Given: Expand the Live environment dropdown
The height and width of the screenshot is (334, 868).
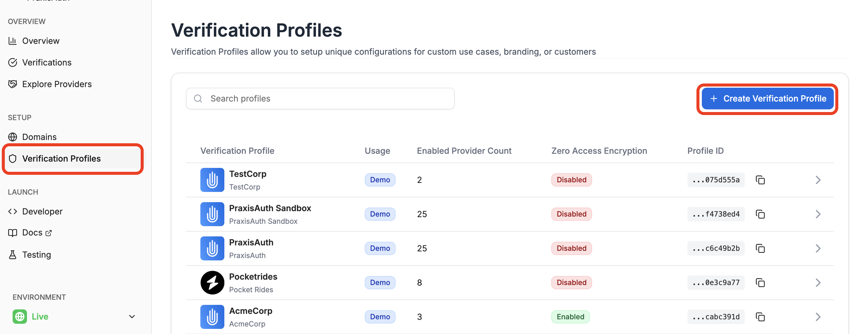Looking at the screenshot, I should (x=132, y=317).
